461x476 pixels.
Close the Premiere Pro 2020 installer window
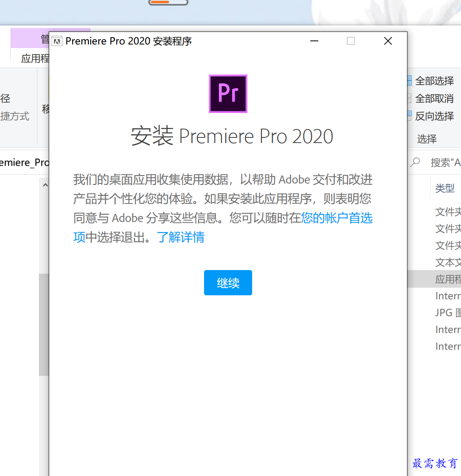[388, 41]
